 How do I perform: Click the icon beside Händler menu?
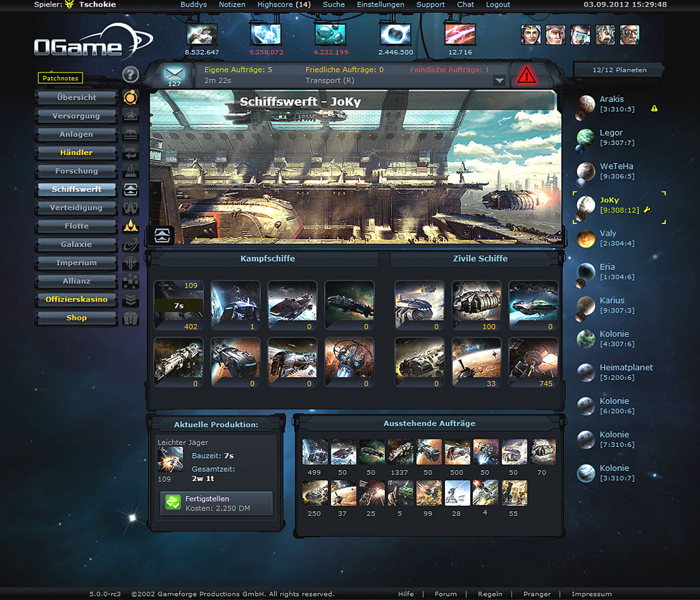point(131,152)
